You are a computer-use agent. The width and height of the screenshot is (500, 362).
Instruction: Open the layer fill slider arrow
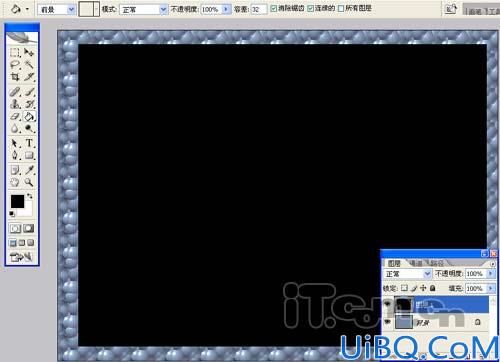[490, 288]
